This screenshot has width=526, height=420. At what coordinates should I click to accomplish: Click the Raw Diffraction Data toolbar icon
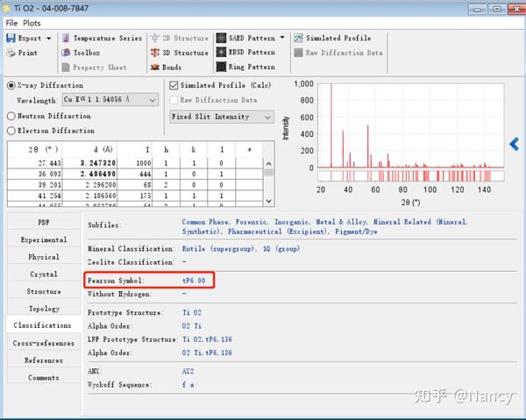coord(298,53)
